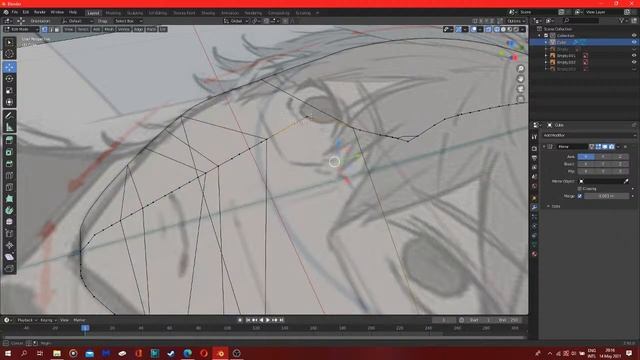Click the current frame marker on timeline
640x360 pixels.
tap(85, 328)
